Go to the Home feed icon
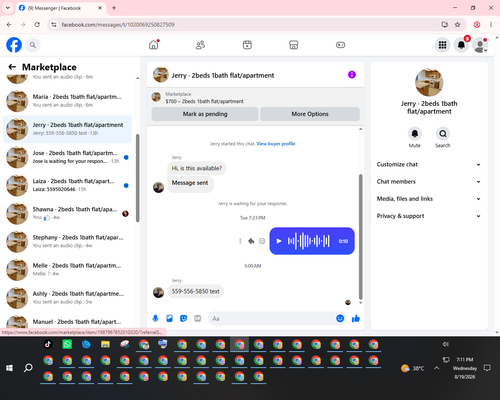 (154, 45)
